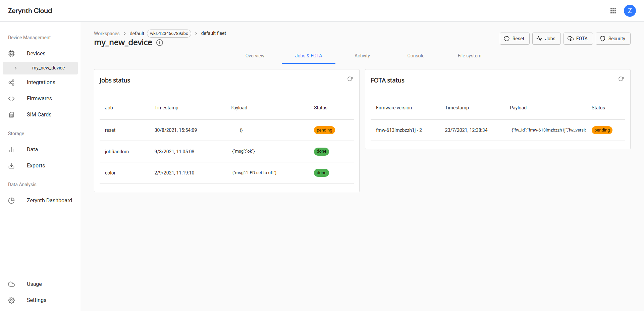Screen dimensions: 644x311
Task: Click timestamp 9/8/2021, 11:05:08
Action: click(174, 152)
